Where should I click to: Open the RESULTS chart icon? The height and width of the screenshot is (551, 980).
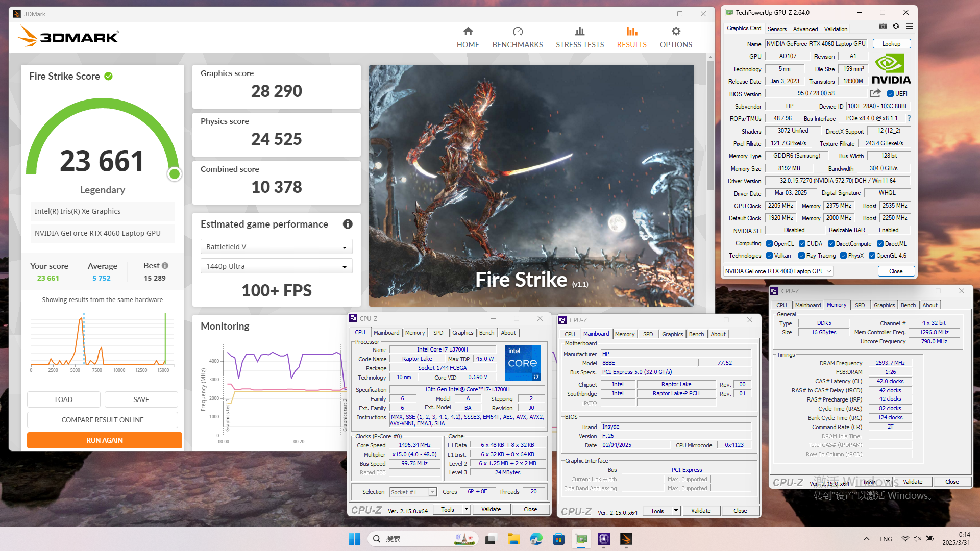631,32
